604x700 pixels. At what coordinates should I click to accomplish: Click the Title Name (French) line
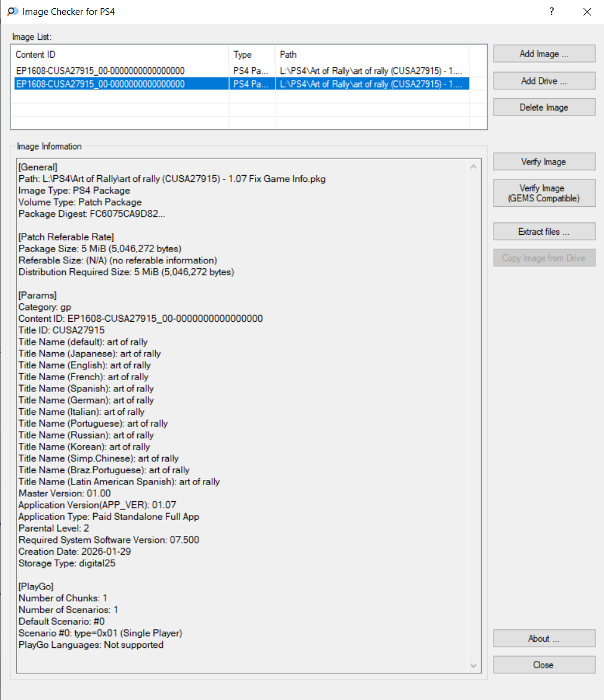[83, 376]
